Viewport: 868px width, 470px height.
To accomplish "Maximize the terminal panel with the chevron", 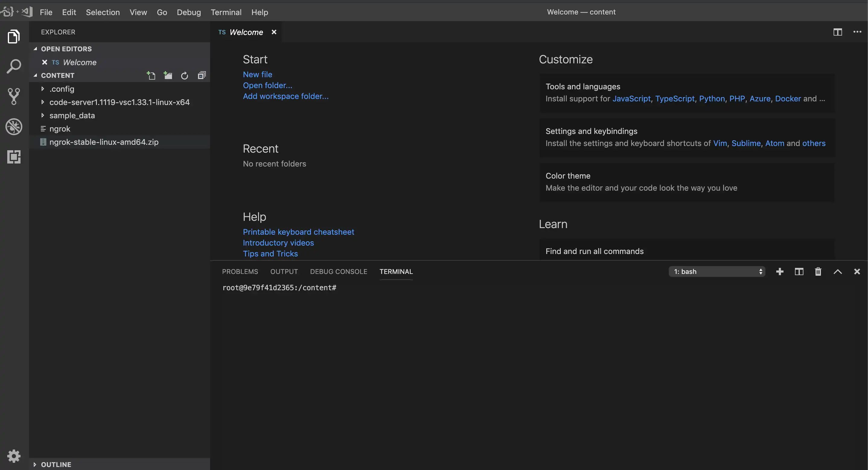I will point(837,272).
